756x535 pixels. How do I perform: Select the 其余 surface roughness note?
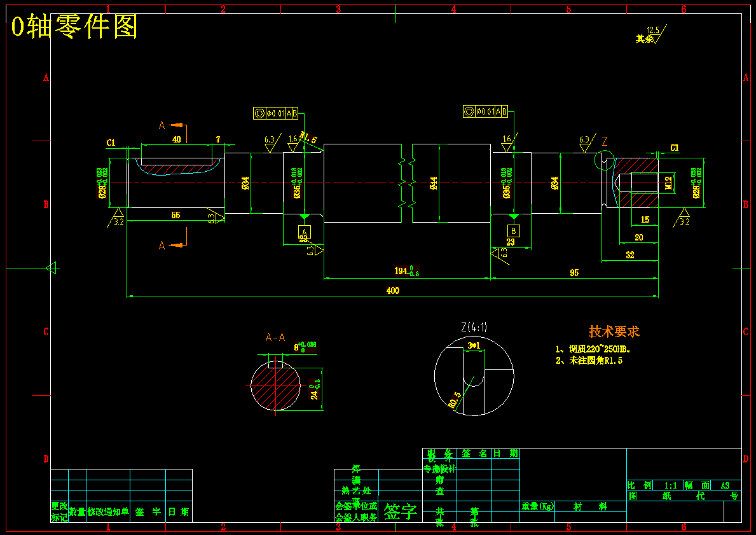644,39
